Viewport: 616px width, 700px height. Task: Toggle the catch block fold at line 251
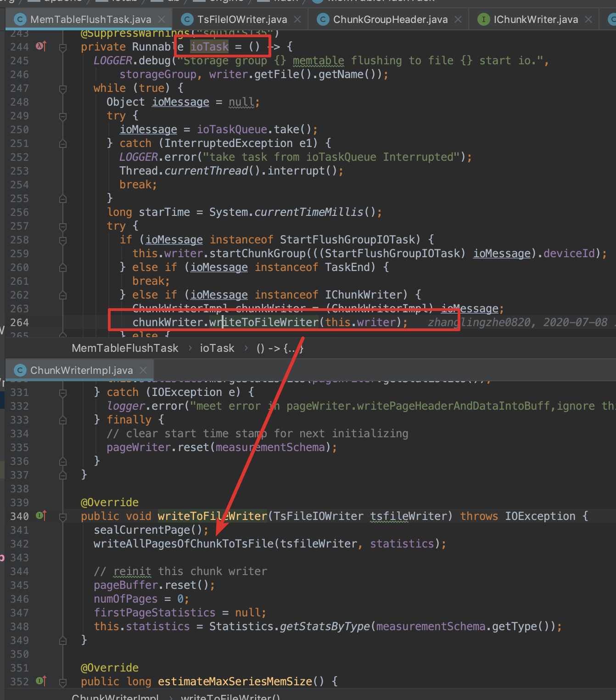63,143
